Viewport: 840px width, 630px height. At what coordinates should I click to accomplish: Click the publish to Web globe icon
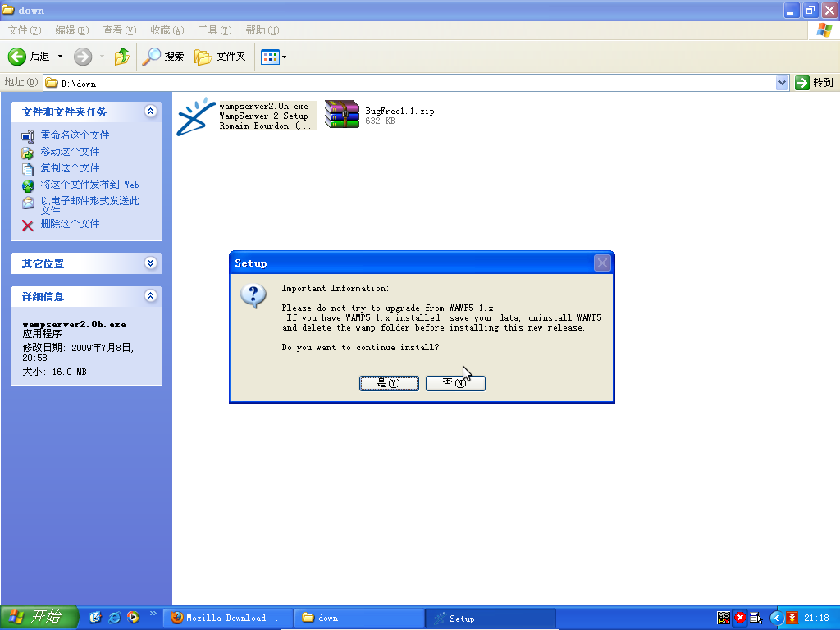(28, 186)
